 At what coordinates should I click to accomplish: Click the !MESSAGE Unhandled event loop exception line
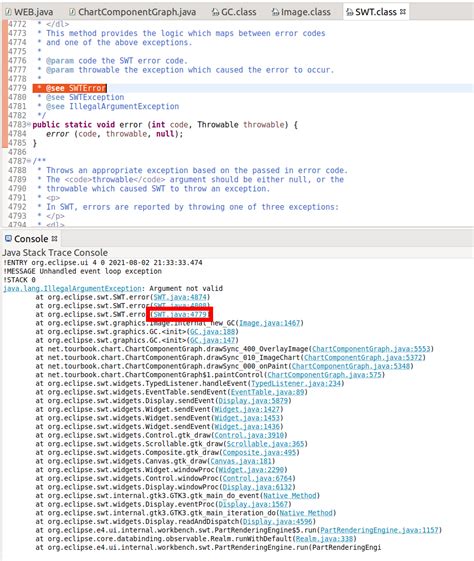pos(83,271)
